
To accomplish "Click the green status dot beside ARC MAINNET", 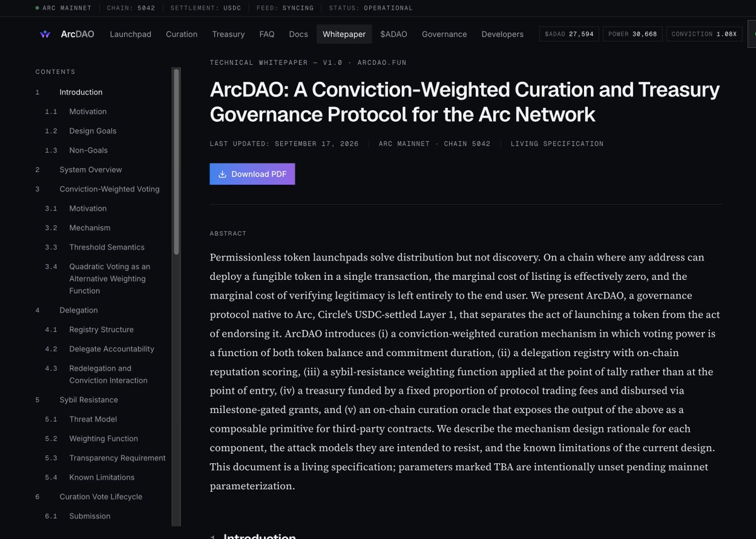I will point(37,8).
